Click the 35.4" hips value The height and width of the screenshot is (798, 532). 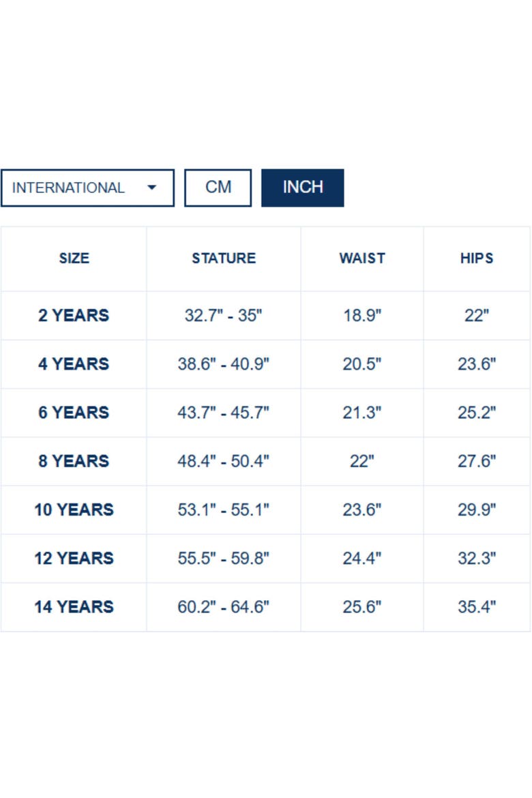477,607
